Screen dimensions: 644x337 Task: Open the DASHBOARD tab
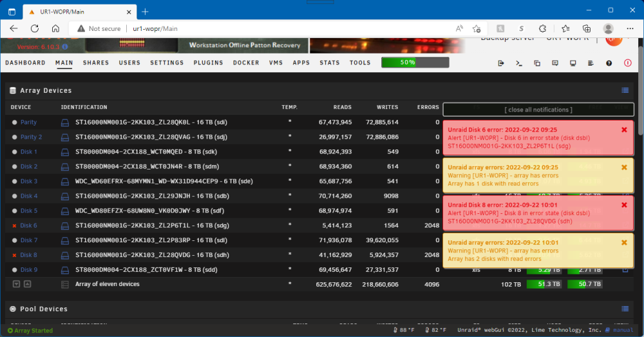(x=26, y=63)
